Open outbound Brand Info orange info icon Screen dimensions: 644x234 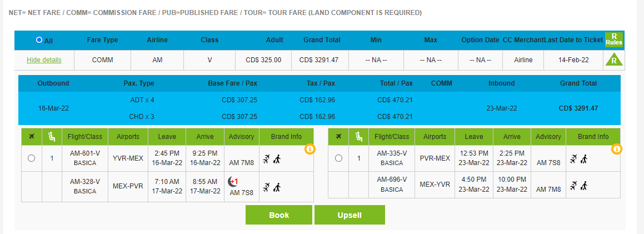pyautogui.click(x=310, y=149)
